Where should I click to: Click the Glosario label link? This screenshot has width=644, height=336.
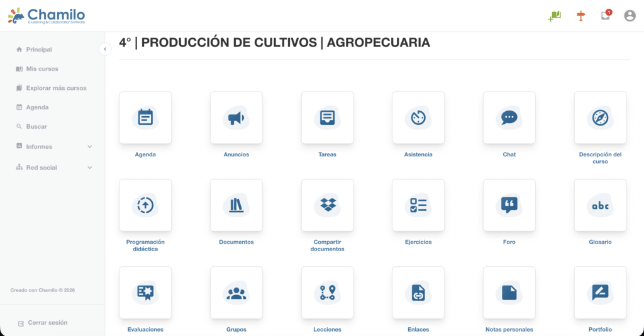[x=600, y=242]
